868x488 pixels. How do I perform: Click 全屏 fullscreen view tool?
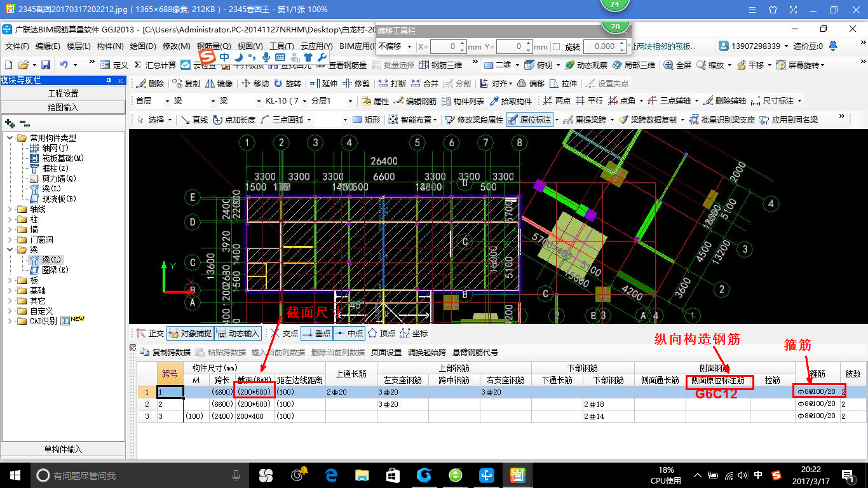(x=678, y=65)
